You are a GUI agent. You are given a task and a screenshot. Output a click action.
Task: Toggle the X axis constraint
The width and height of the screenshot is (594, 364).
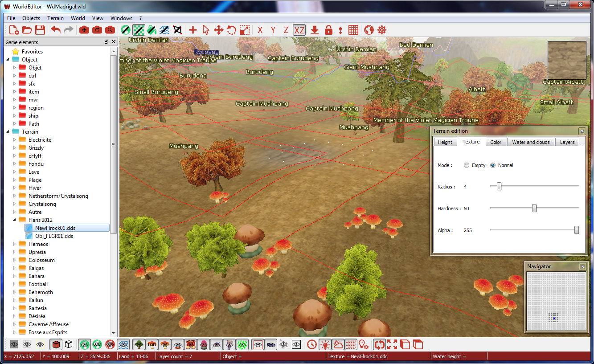260,30
